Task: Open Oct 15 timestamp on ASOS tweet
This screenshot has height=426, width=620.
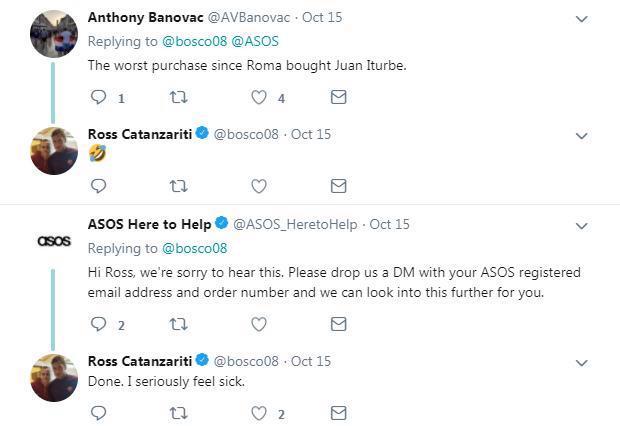Action: pyautogui.click(x=390, y=225)
